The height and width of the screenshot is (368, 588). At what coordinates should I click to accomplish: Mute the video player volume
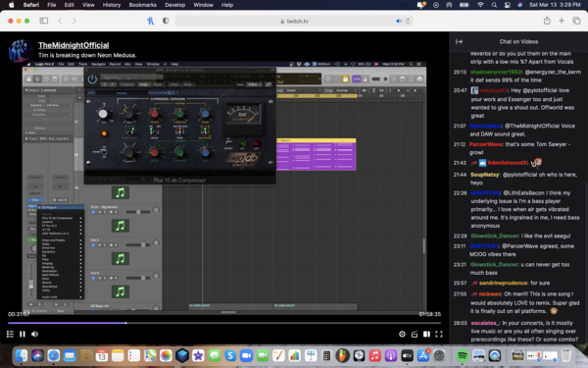pos(35,334)
